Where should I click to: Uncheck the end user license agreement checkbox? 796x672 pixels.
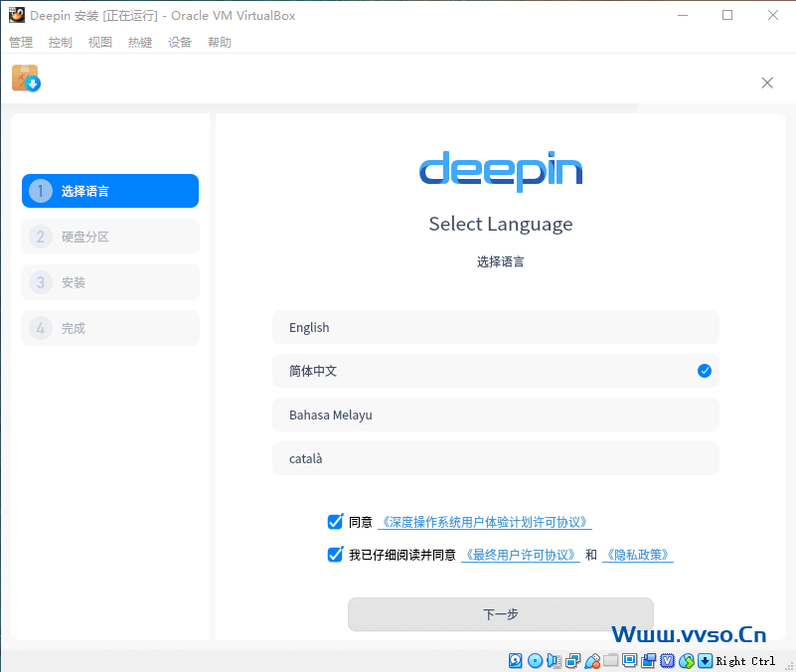click(x=335, y=555)
